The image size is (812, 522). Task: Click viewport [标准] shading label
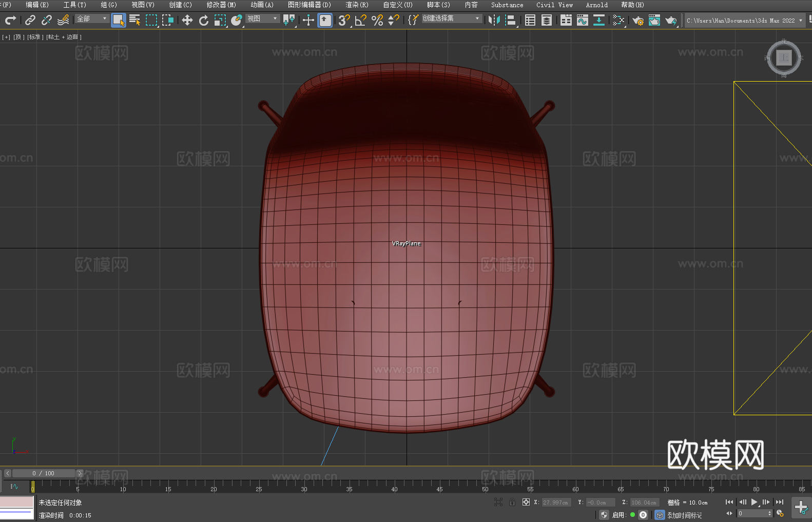35,37
